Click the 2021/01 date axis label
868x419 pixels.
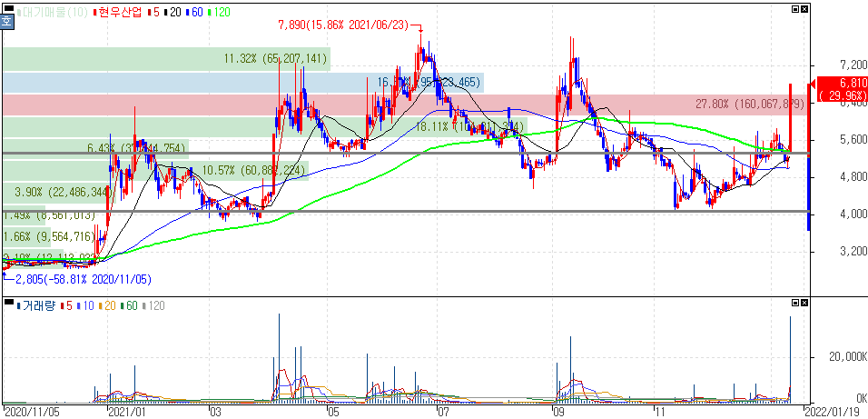(x=127, y=412)
